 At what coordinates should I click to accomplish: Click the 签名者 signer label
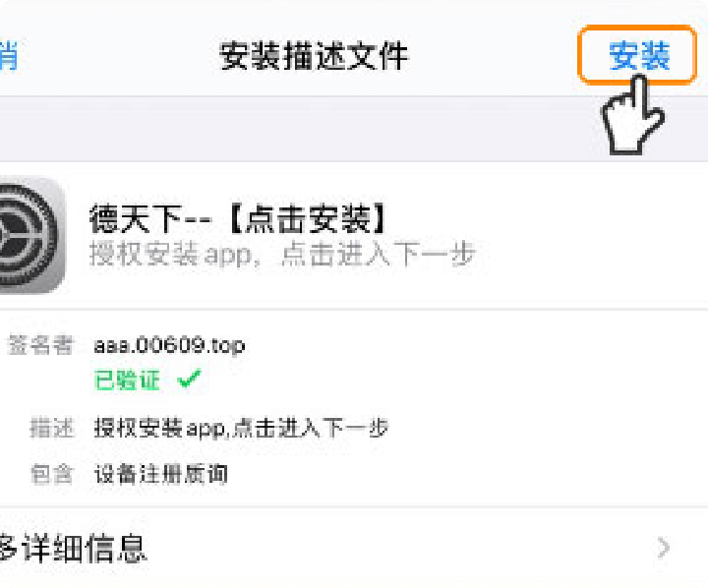click(x=40, y=345)
